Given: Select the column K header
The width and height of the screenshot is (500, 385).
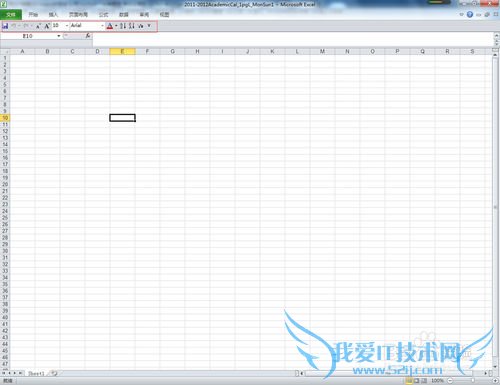Looking at the screenshot, I should pyautogui.click(x=272, y=51).
